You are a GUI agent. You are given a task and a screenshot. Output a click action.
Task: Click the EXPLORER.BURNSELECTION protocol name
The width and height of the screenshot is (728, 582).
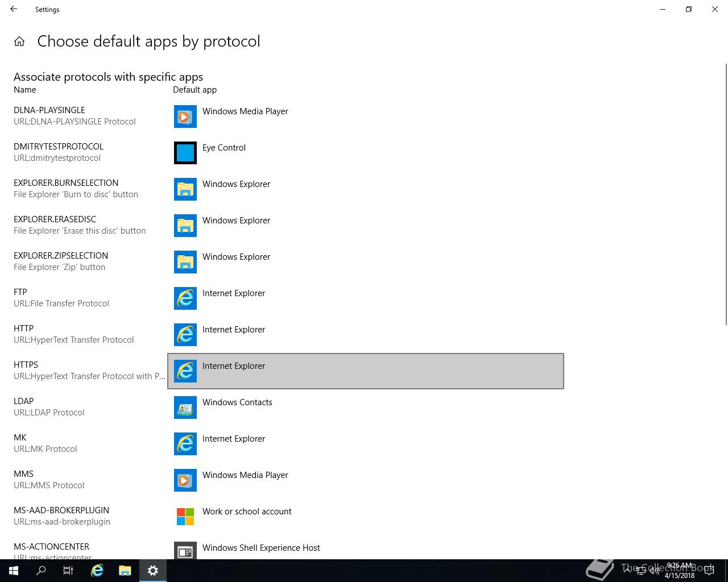coord(66,182)
